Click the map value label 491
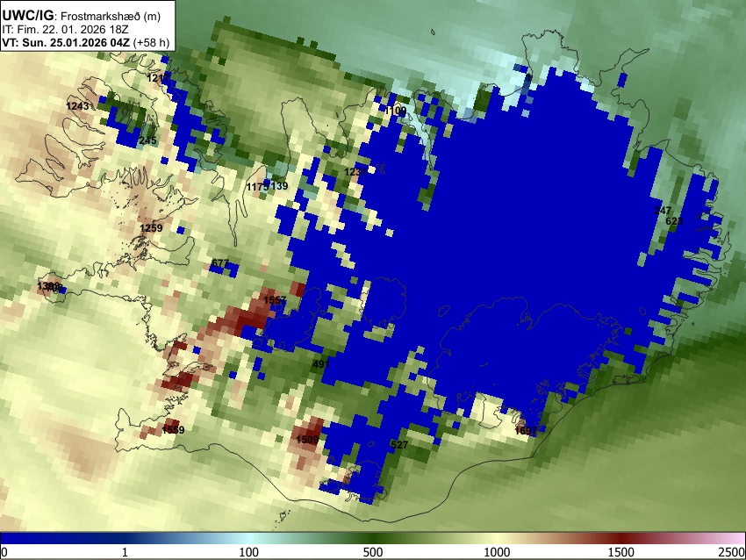The width and height of the screenshot is (746, 560). (x=321, y=364)
